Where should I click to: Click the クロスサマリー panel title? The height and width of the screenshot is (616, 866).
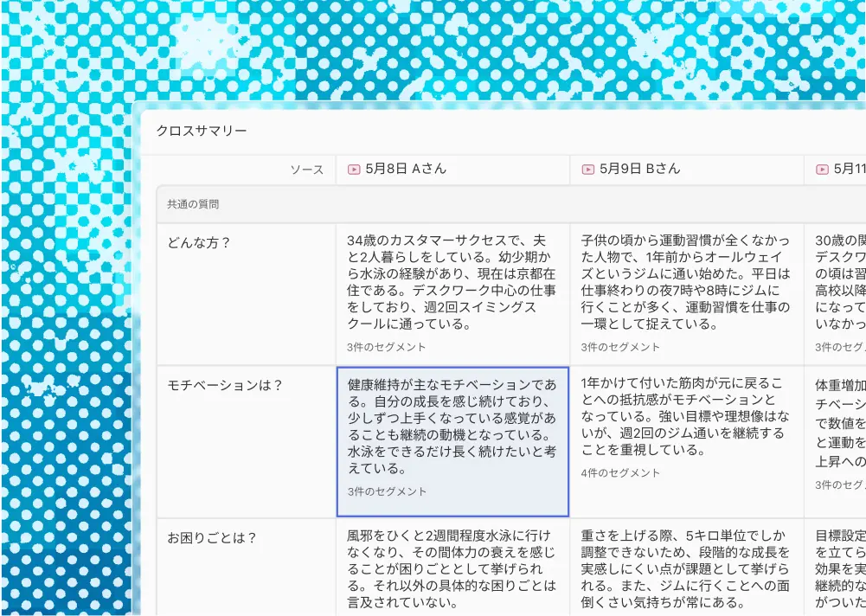tap(202, 132)
